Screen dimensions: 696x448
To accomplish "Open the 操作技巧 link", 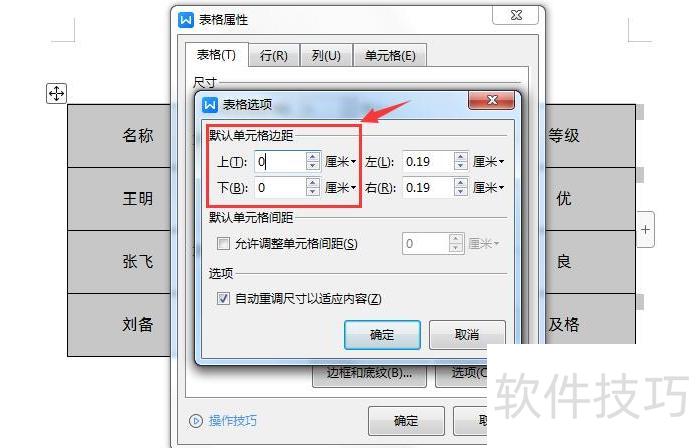I will [233, 420].
